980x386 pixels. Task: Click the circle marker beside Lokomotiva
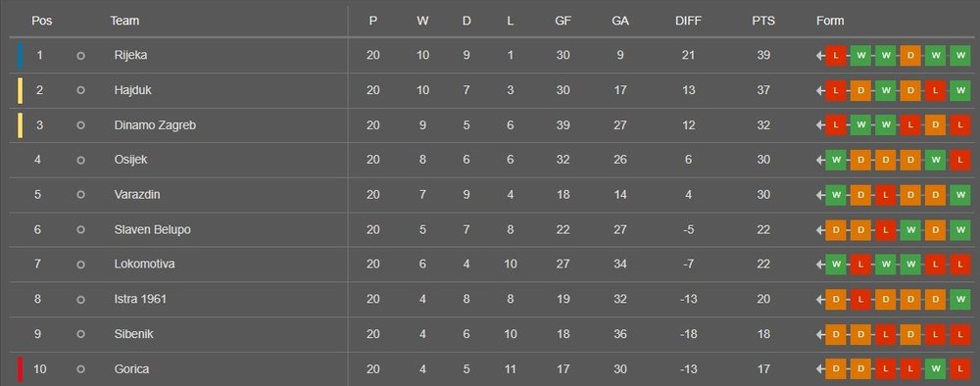[x=80, y=265]
